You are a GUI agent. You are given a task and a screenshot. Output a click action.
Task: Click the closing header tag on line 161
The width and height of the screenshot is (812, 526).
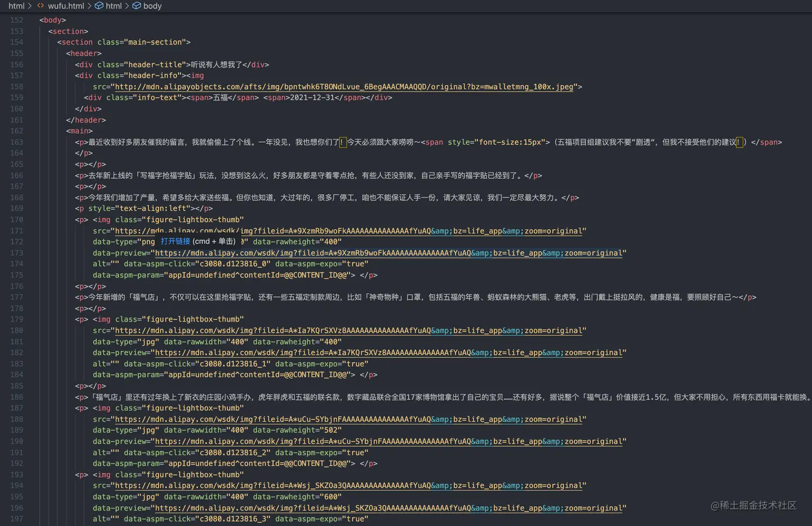[x=86, y=120]
